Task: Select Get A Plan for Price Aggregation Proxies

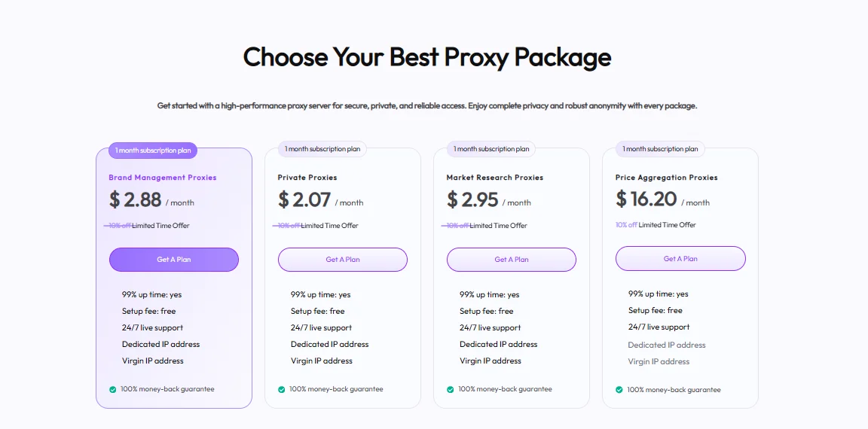Action: [x=680, y=259]
